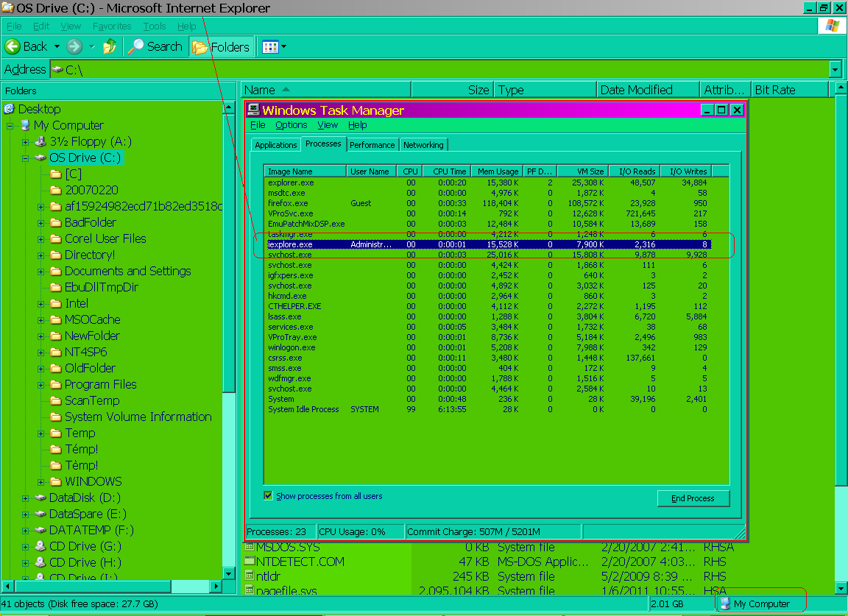
Task: Click the Address field showing C:\
Action: pyautogui.click(x=439, y=69)
